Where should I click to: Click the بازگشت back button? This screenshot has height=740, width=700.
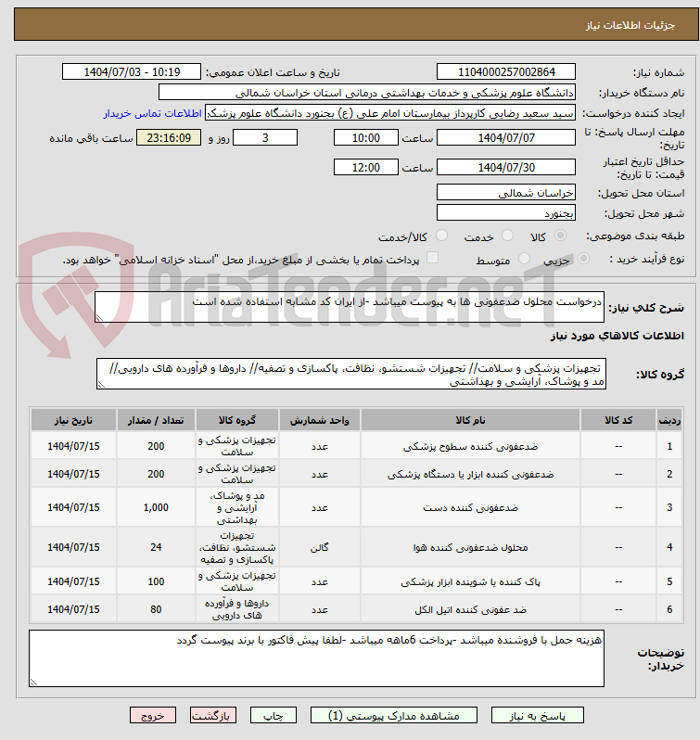point(213,716)
